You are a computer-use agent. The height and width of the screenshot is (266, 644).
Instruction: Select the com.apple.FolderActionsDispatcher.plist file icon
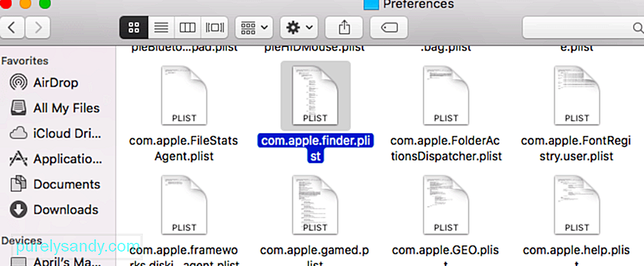446,95
